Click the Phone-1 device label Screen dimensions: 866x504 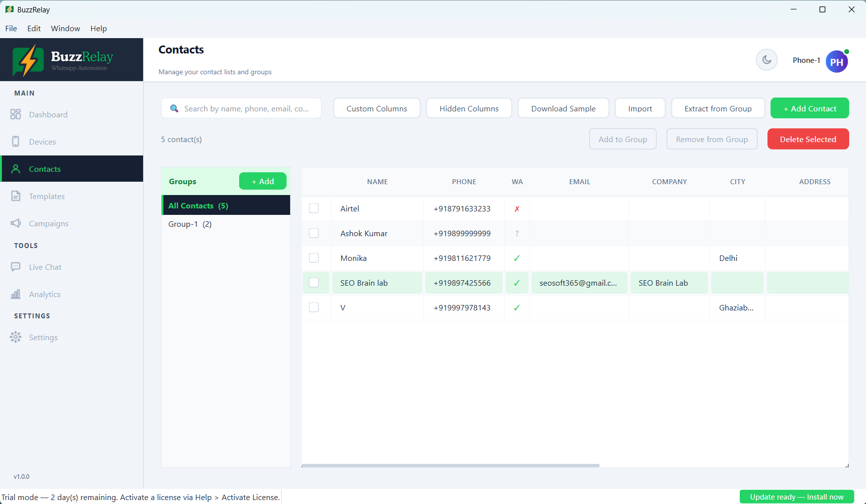pos(806,60)
